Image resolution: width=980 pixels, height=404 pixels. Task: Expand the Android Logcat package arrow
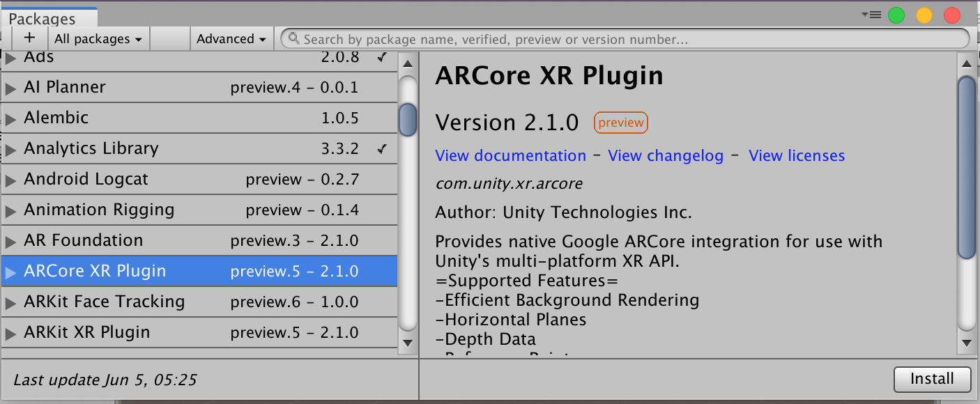(10, 180)
